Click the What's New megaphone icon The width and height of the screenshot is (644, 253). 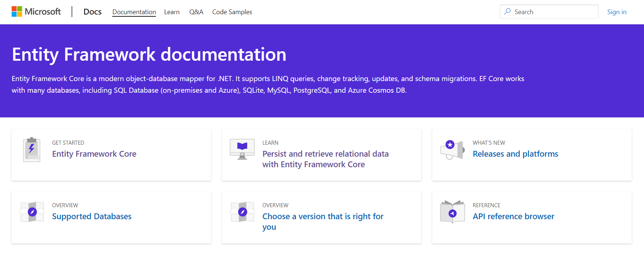click(452, 149)
